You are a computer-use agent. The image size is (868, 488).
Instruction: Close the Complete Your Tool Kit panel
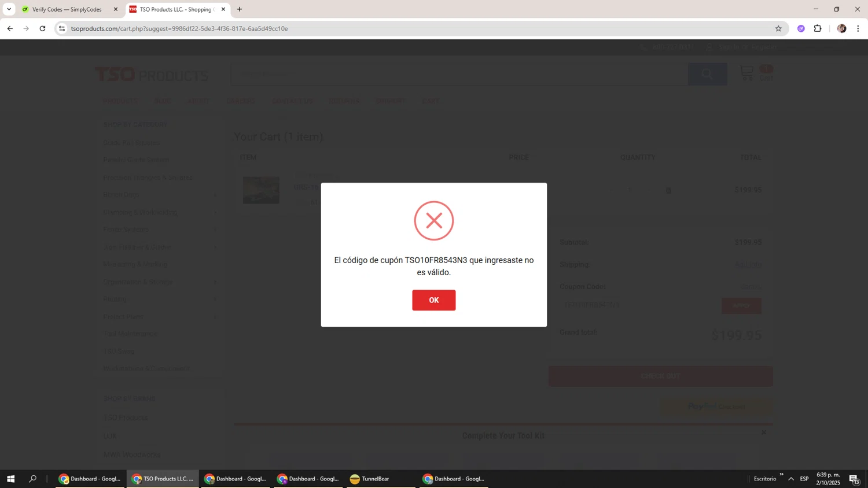point(763,432)
